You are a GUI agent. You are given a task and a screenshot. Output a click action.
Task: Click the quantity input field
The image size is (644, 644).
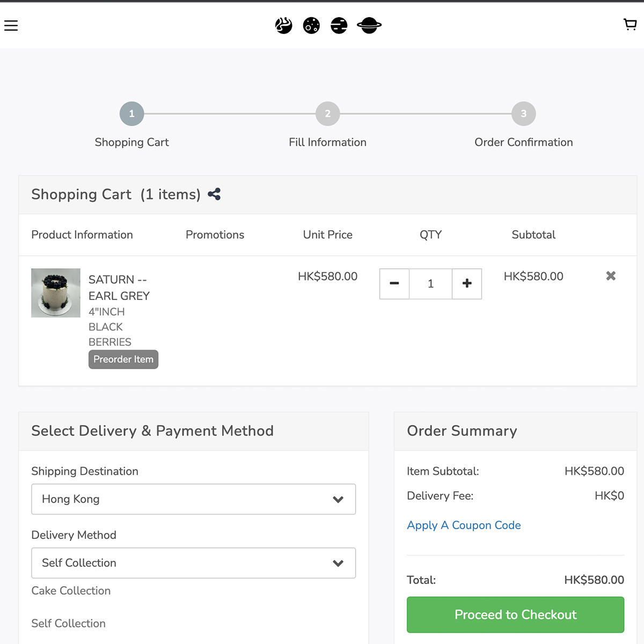point(430,283)
